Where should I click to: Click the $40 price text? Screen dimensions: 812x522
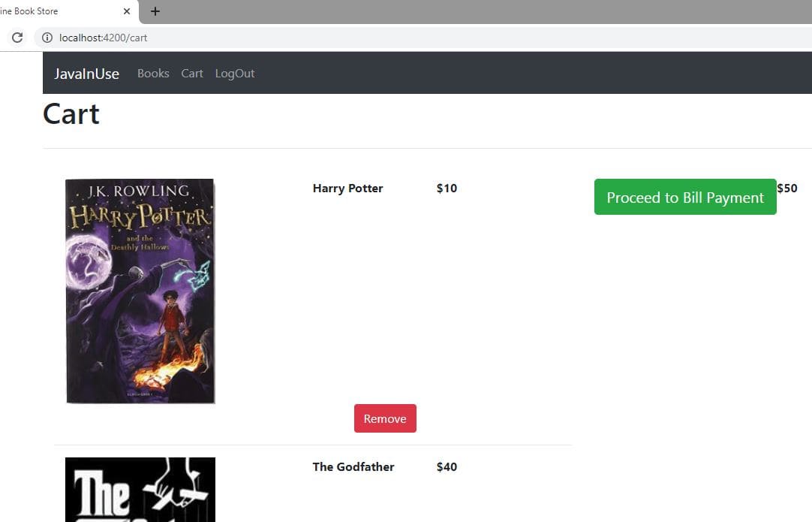point(447,466)
